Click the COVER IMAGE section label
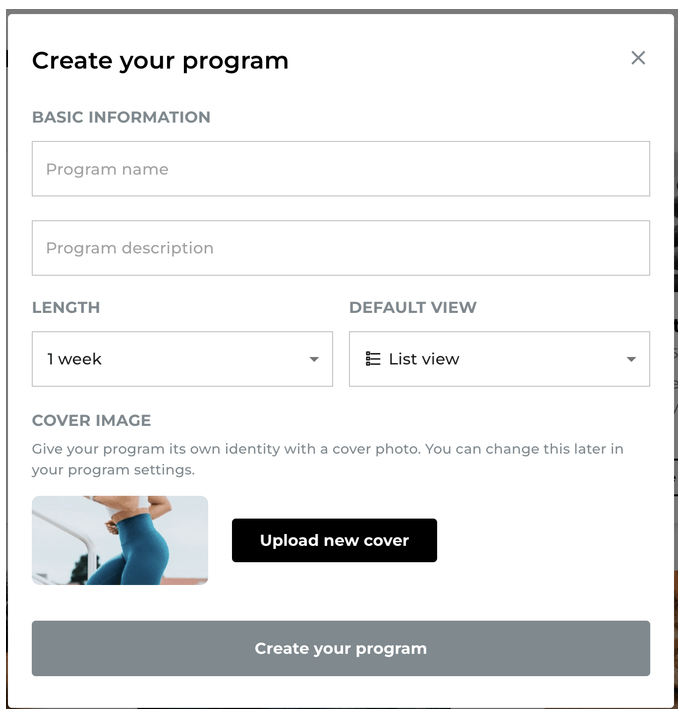Viewport: 683px width, 717px height. 91,421
